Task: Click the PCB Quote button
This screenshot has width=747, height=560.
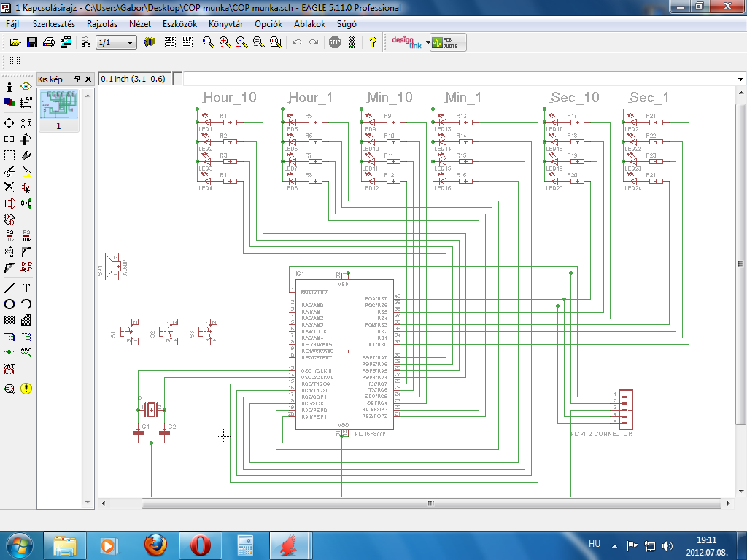Action: 448,42
